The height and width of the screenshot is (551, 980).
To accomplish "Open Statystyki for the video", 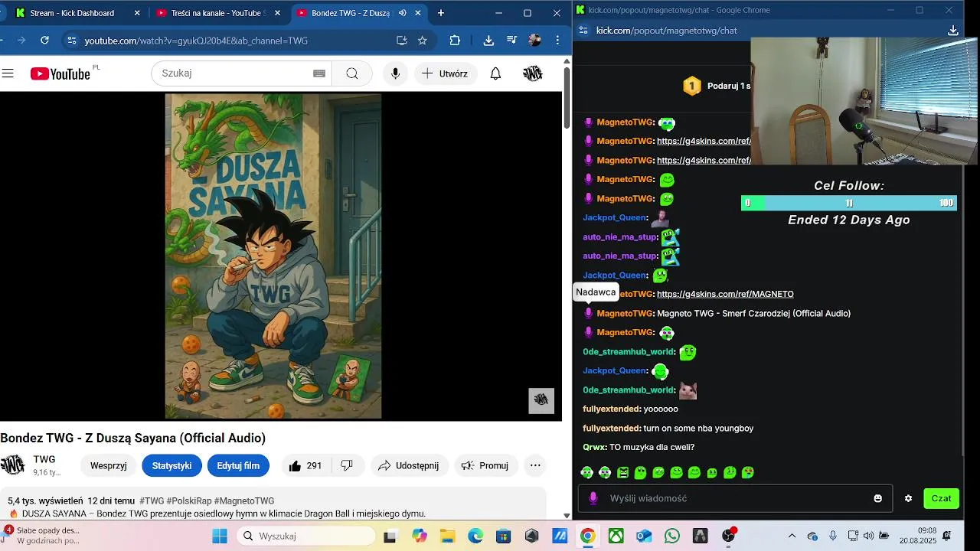I will click(171, 465).
